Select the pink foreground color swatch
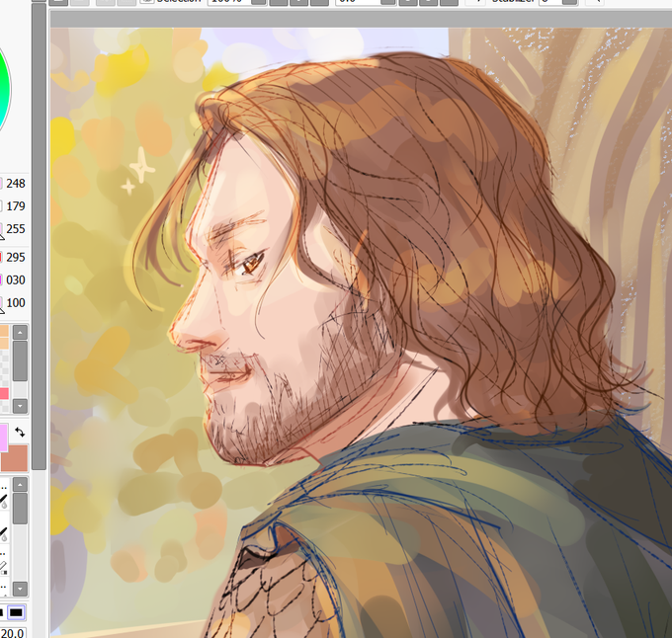 tap(3, 438)
